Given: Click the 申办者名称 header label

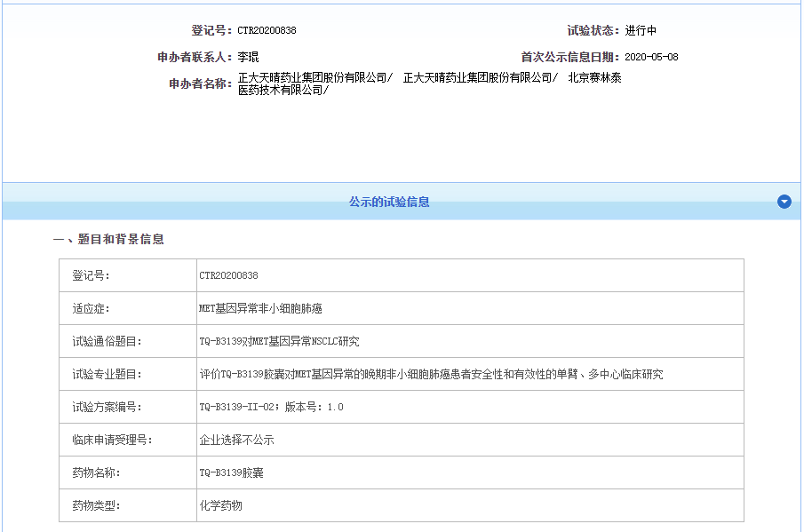Looking at the screenshot, I should 201,83.
